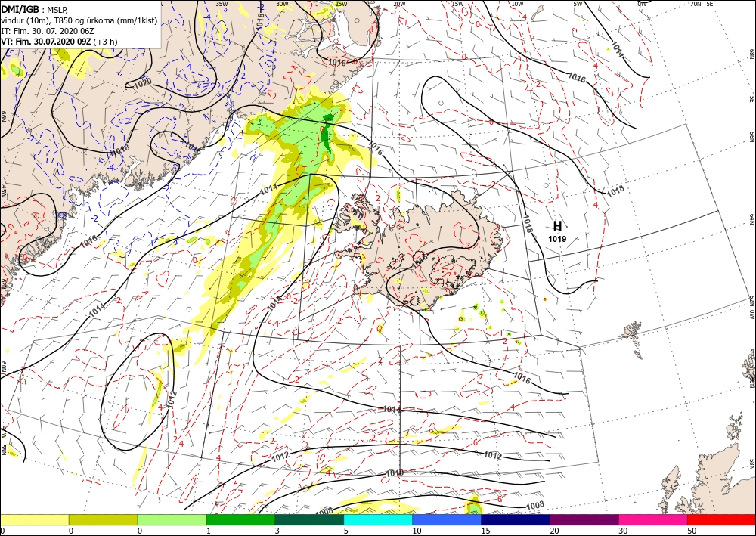Click the H high-pressure marker
The image size is (756, 536).
[x=557, y=226]
